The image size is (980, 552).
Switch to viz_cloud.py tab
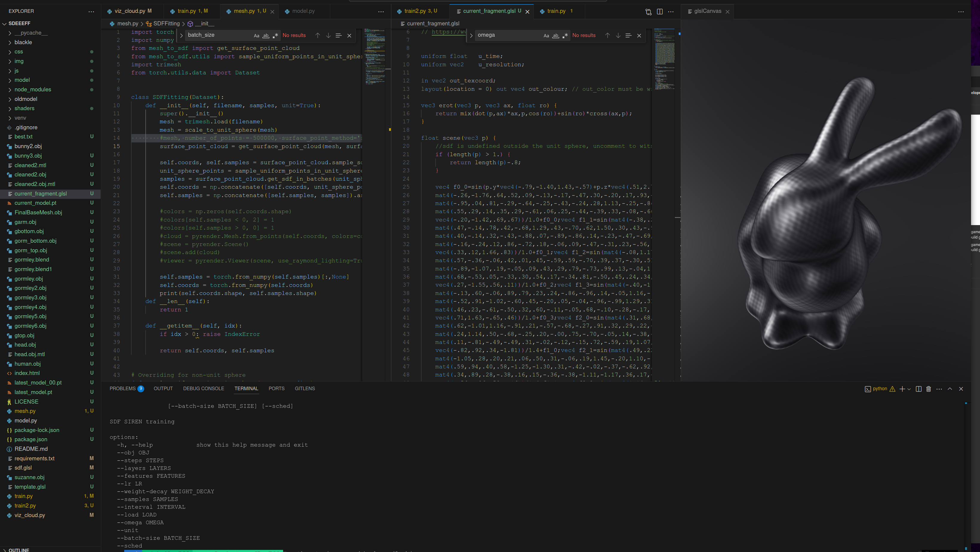[x=132, y=11]
